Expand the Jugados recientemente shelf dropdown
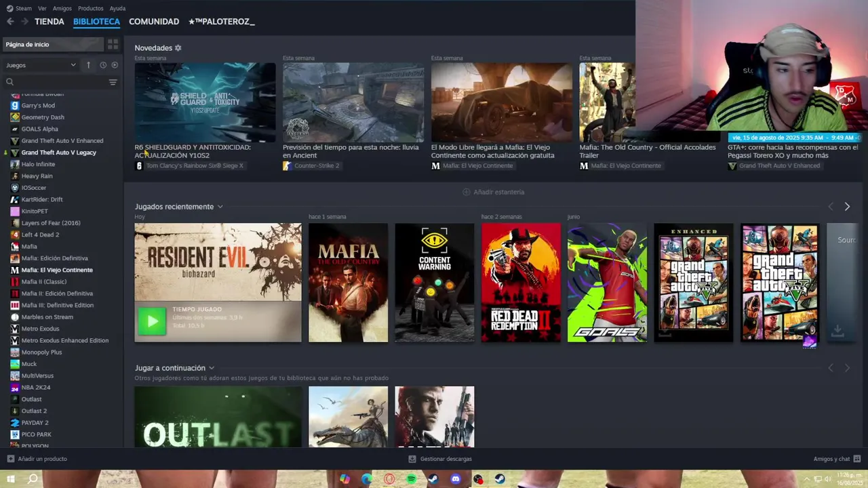Viewport: 868px width, 488px height. click(220, 207)
